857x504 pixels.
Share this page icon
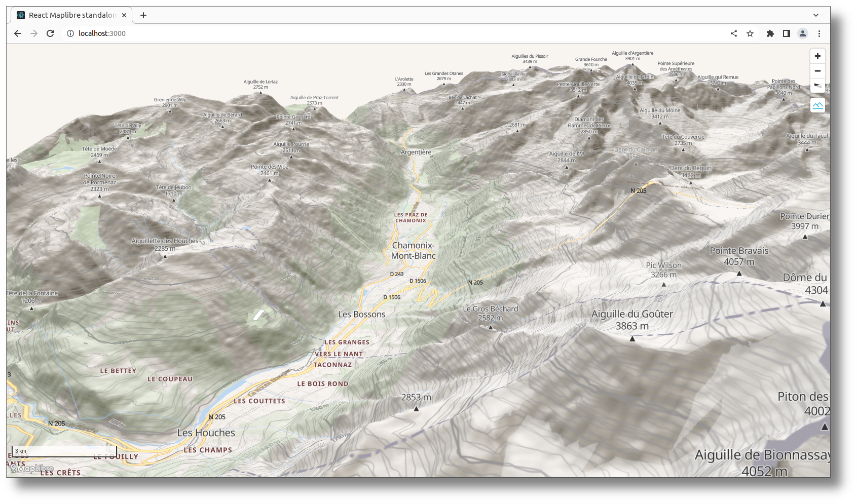point(734,33)
